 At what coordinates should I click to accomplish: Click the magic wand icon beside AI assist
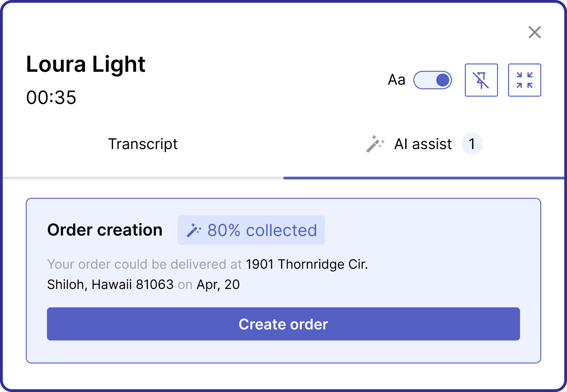pos(375,144)
